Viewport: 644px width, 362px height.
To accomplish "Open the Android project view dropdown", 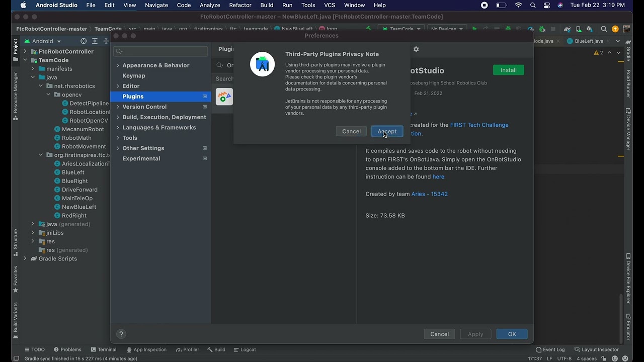I will coord(43,41).
